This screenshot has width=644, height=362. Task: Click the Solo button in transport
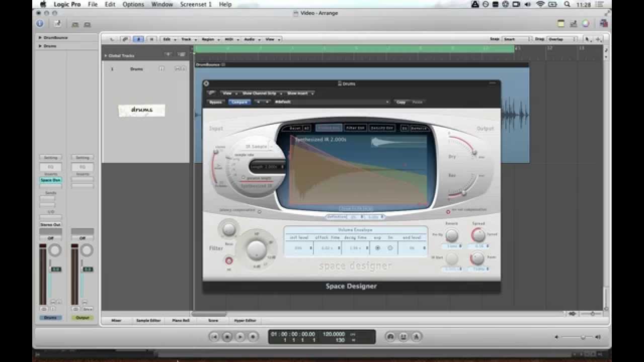click(416, 336)
